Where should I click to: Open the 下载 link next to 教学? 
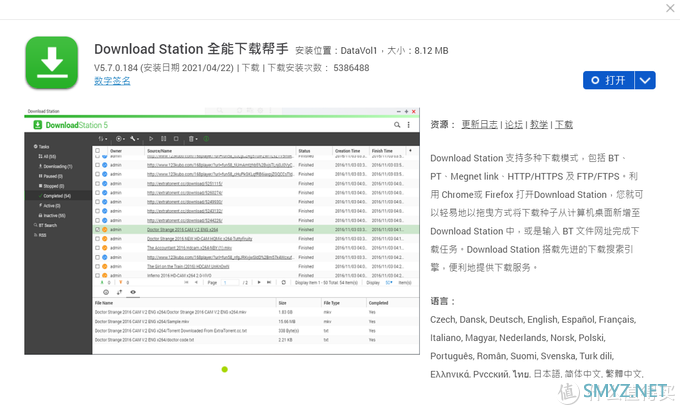[564, 125]
